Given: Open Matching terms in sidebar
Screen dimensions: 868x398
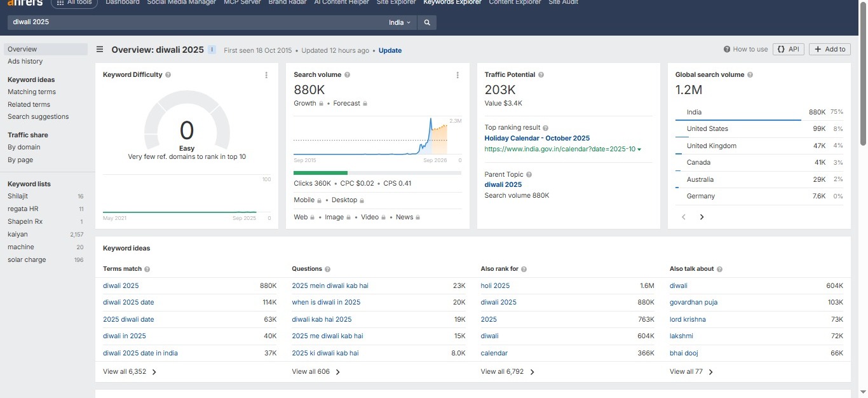Looking at the screenshot, I should [32, 92].
